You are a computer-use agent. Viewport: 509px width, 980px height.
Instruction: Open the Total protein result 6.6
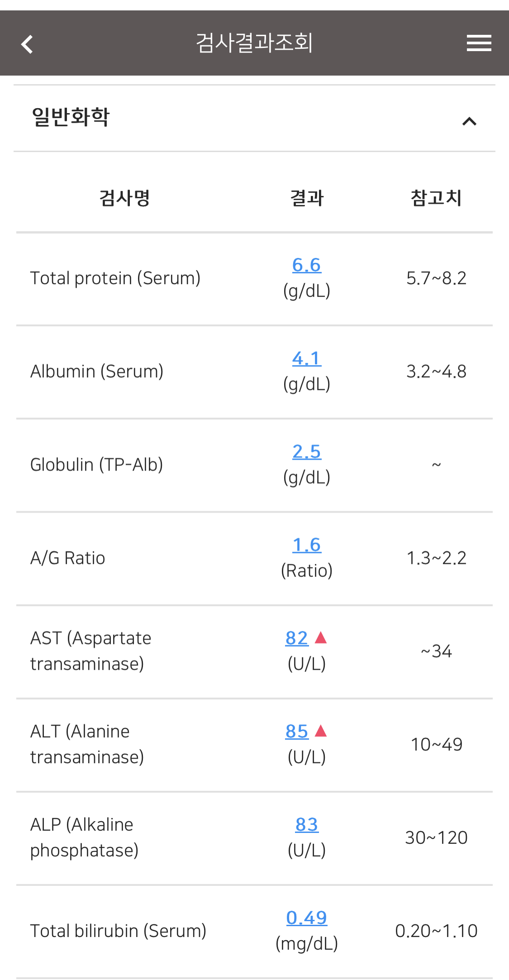coord(306,265)
